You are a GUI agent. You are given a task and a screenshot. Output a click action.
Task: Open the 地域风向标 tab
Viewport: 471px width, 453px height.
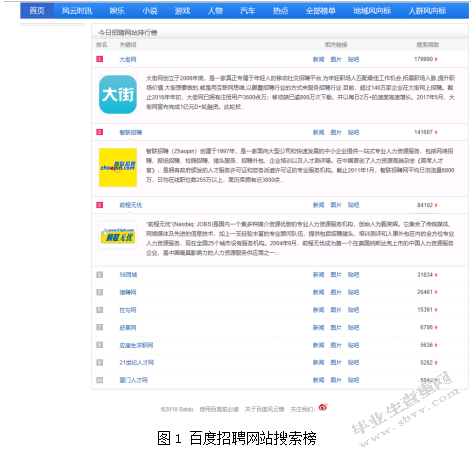coord(372,11)
